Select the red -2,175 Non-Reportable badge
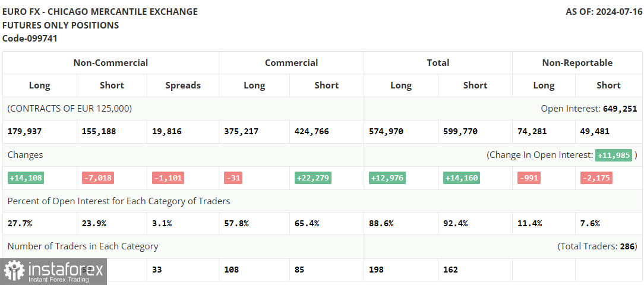The image size is (644, 285). click(596, 178)
